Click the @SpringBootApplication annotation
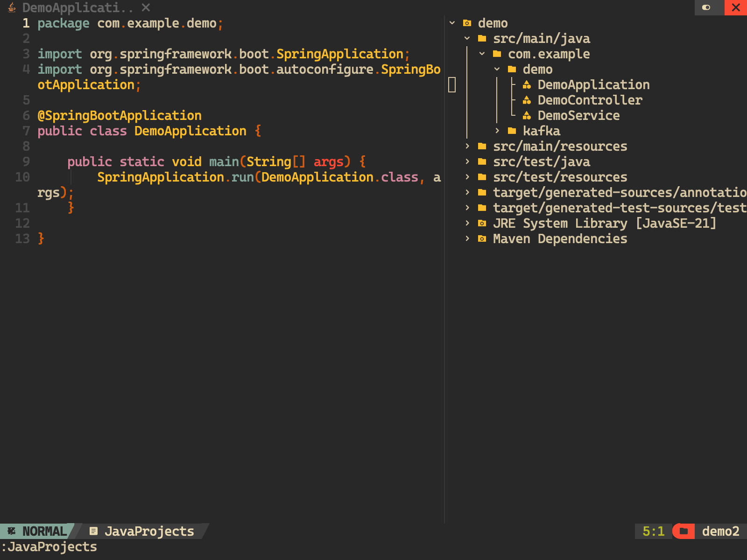 120,115
